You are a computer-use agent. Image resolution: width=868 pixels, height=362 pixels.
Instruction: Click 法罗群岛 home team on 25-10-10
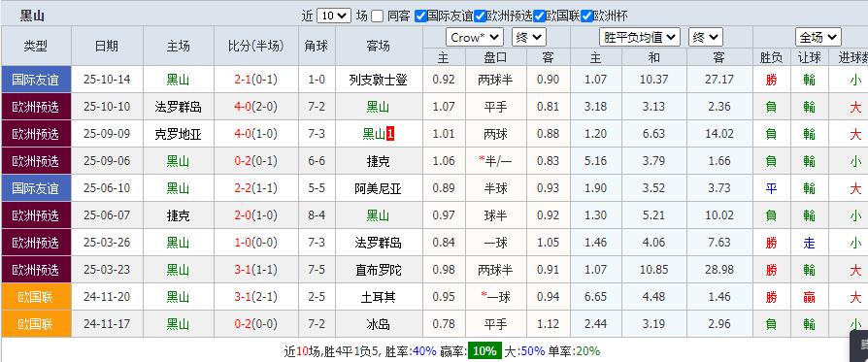tap(179, 107)
